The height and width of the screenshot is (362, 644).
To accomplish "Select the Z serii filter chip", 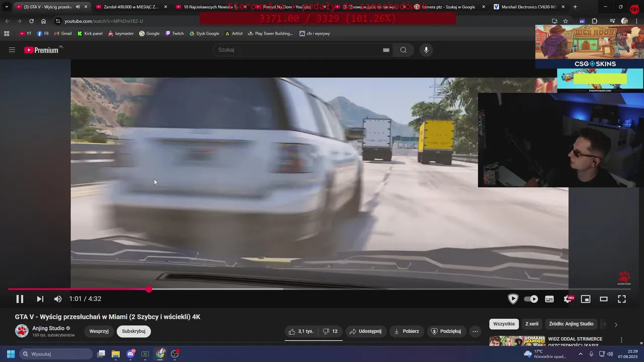I will (x=532, y=324).
